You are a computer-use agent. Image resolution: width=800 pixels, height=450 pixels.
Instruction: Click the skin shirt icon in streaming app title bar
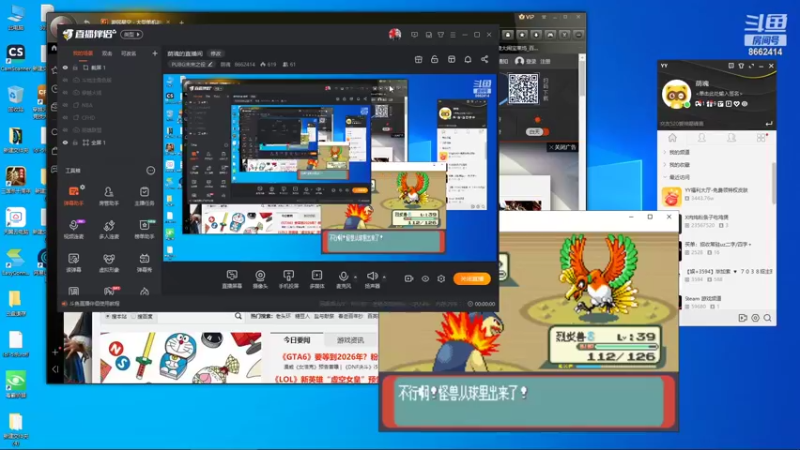coord(441,35)
